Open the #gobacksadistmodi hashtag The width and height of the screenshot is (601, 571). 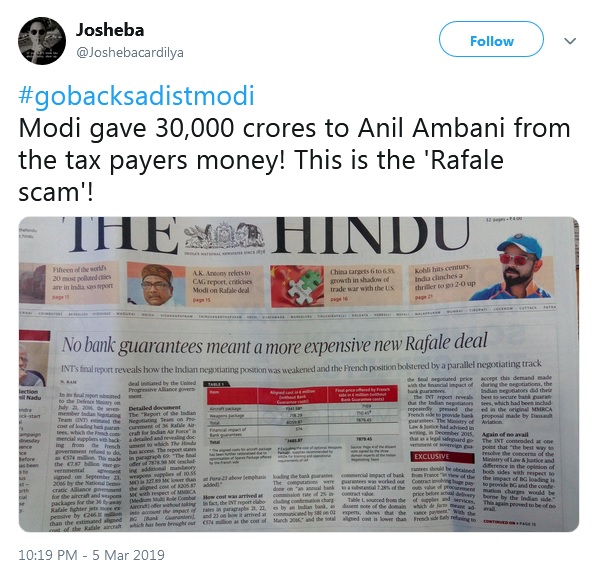(x=136, y=96)
